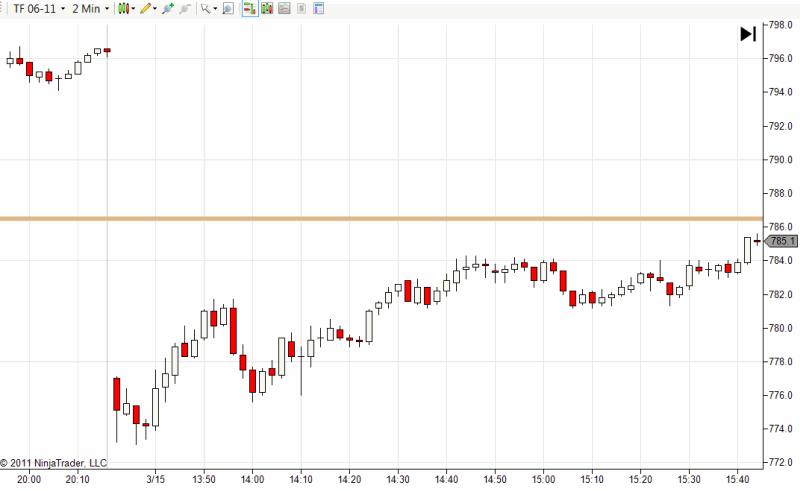Click the 786.0 price axis label
The image size is (800, 491).
781,227
